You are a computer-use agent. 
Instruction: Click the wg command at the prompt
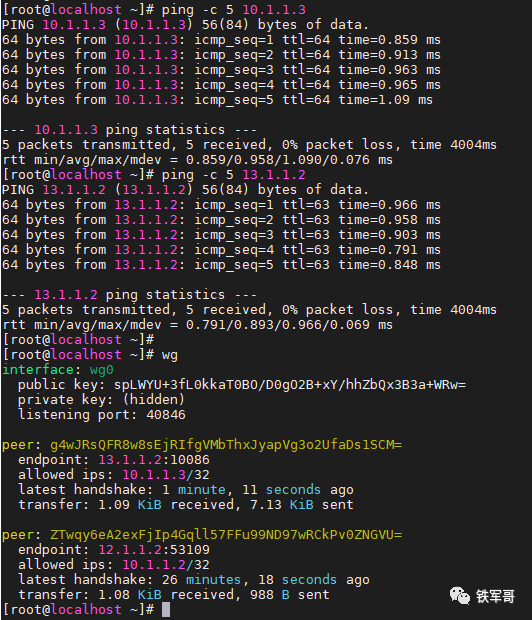click(x=170, y=355)
